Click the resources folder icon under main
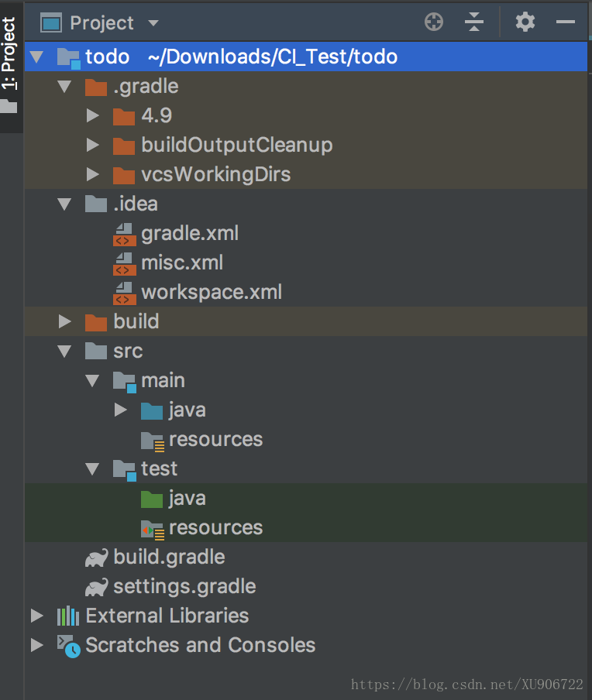 [x=153, y=441]
